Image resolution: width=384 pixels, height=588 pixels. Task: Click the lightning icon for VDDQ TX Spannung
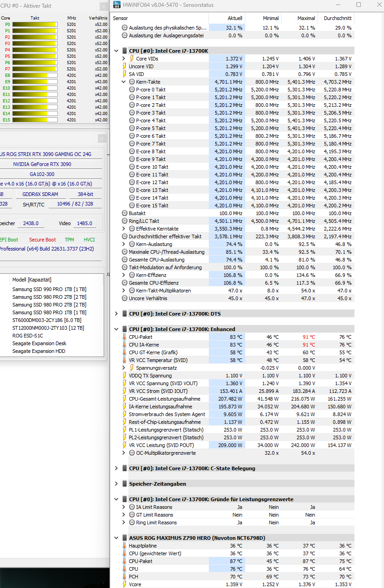[125, 376]
